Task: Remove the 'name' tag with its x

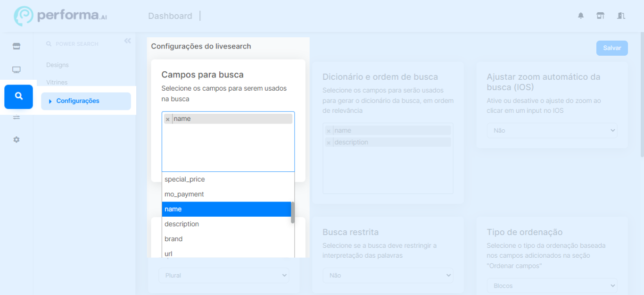Action: (168, 118)
